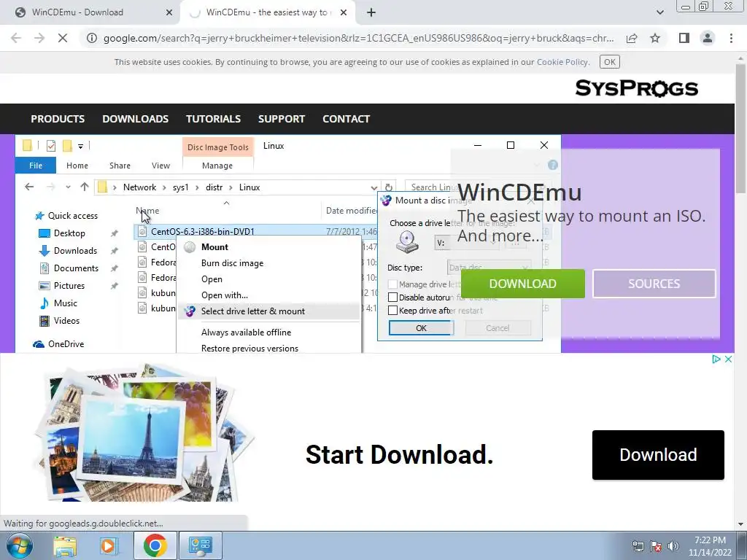This screenshot has height=560, width=747.
Task: Open the Action Center flag tray icon
Action: point(656,546)
